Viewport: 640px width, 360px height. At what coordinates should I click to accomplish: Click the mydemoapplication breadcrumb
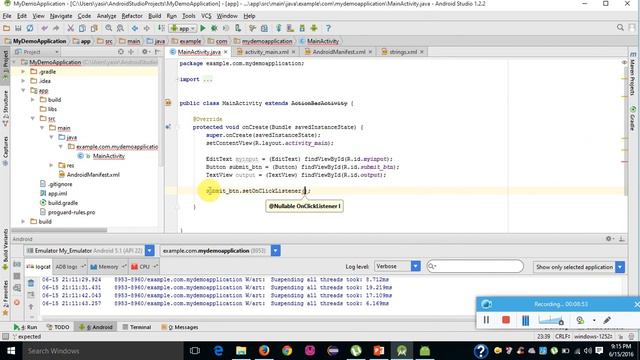[x=267, y=41]
